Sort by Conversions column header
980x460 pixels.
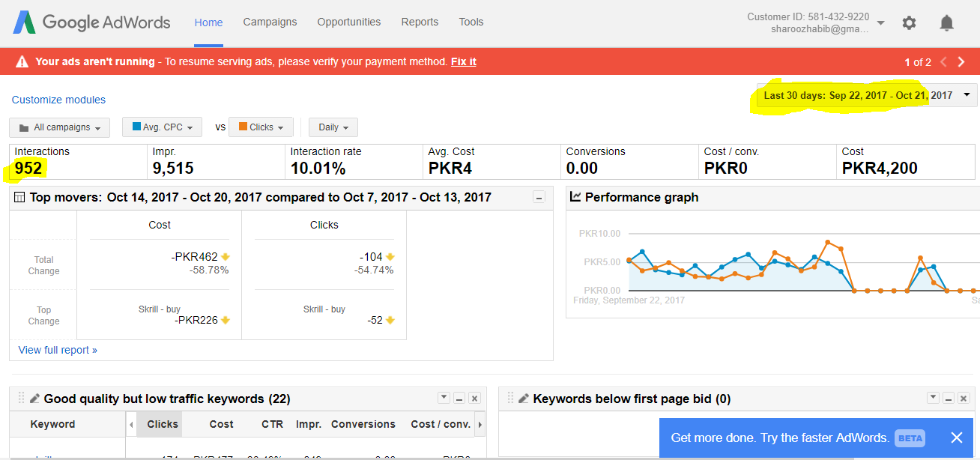tap(363, 424)
